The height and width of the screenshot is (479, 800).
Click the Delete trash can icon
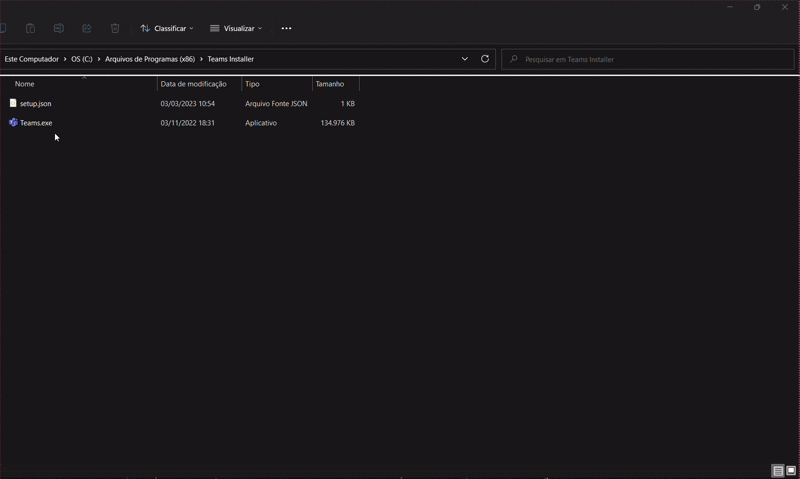click(115, 28)
